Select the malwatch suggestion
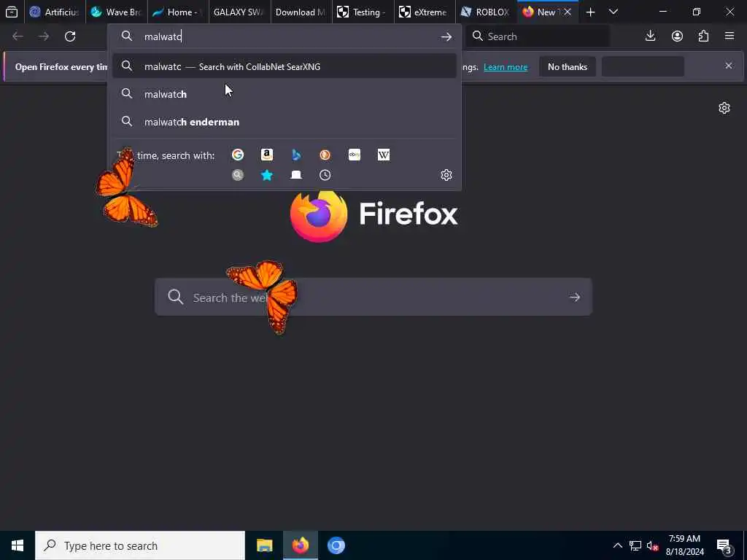The height and width of the screenshot is (560, 747). click(x=285, y=94)
